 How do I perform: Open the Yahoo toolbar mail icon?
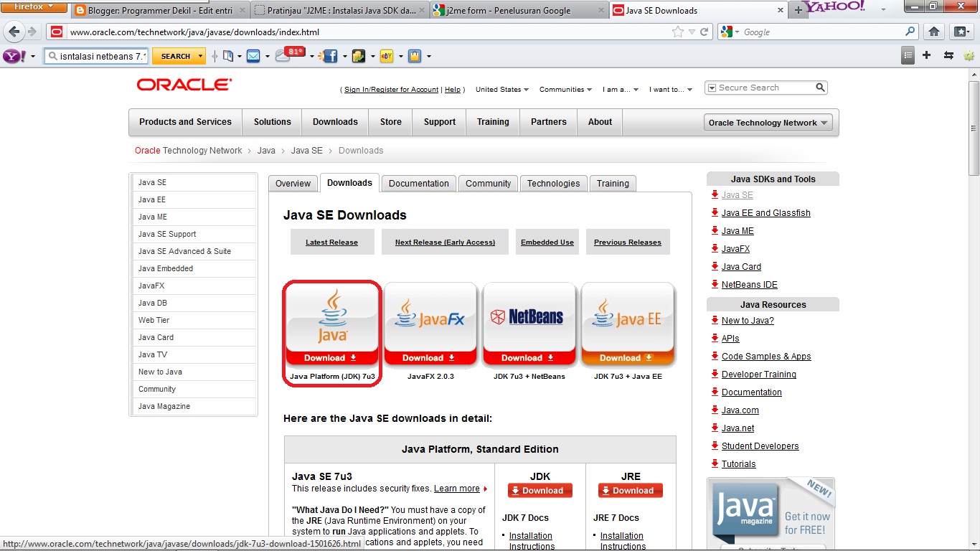[x=253, y=56]
